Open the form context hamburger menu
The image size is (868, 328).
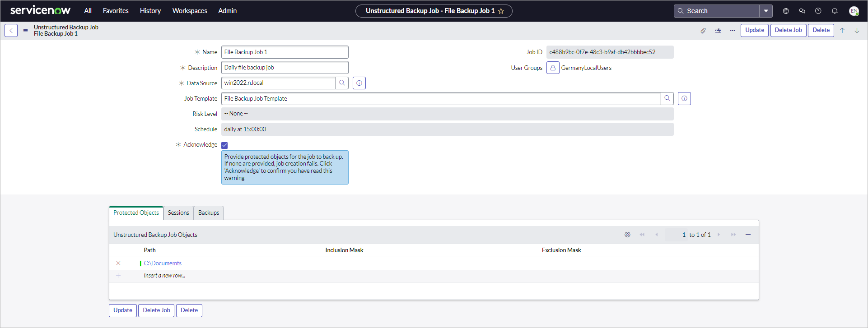point(25,31)
